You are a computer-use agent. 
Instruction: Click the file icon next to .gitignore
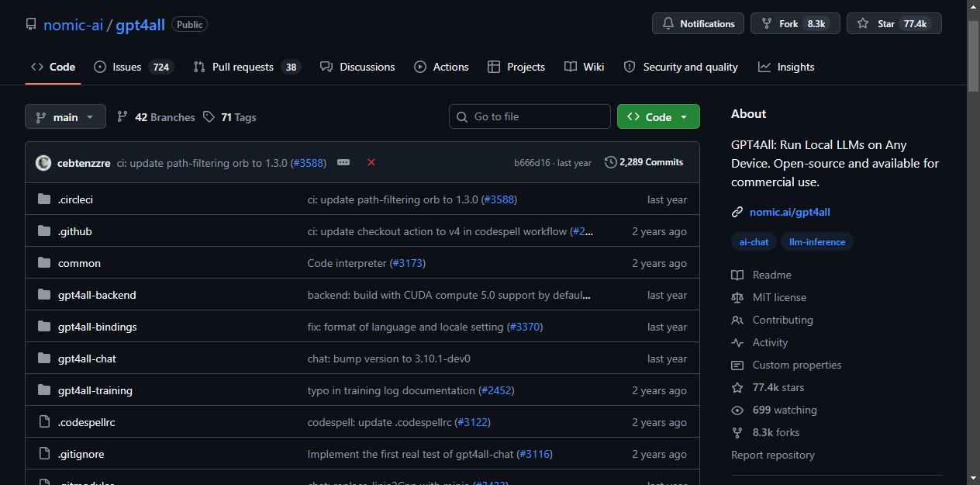pyautogui.click(x=44, y=454)
